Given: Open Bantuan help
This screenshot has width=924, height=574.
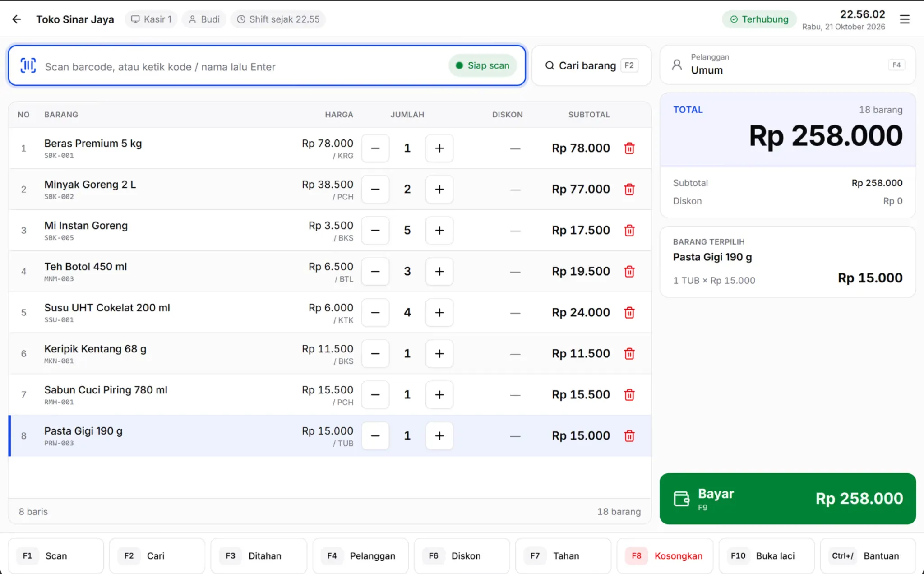Looking at the screenshot, I should pyautogui.click(x=868, y=555).
